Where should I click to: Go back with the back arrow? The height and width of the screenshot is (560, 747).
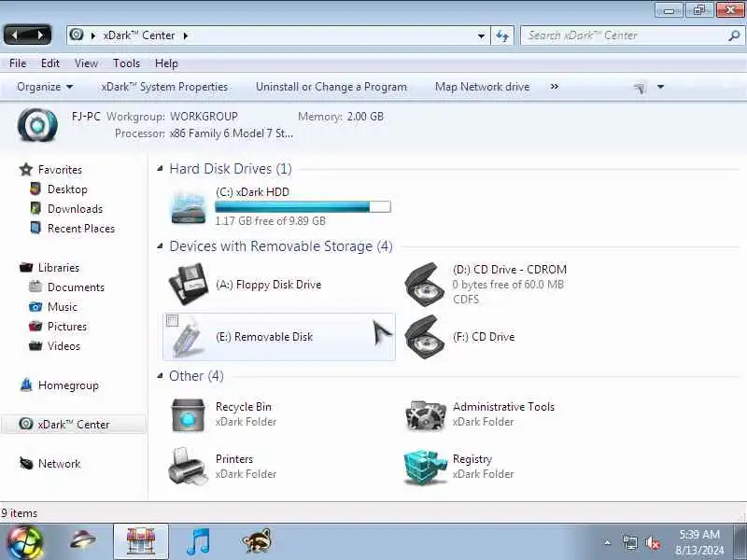pyautogui.click(x=14, y=35)
